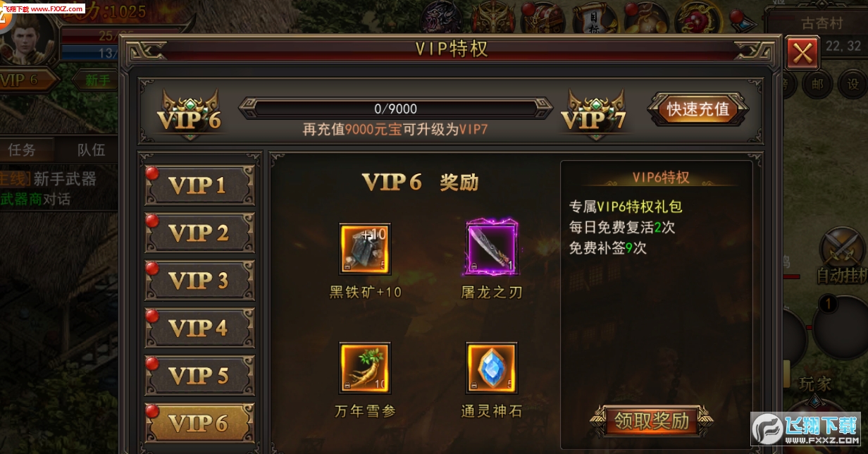
Task: Switch to the VIP 5 tab
Action: [x=199, y=376]
